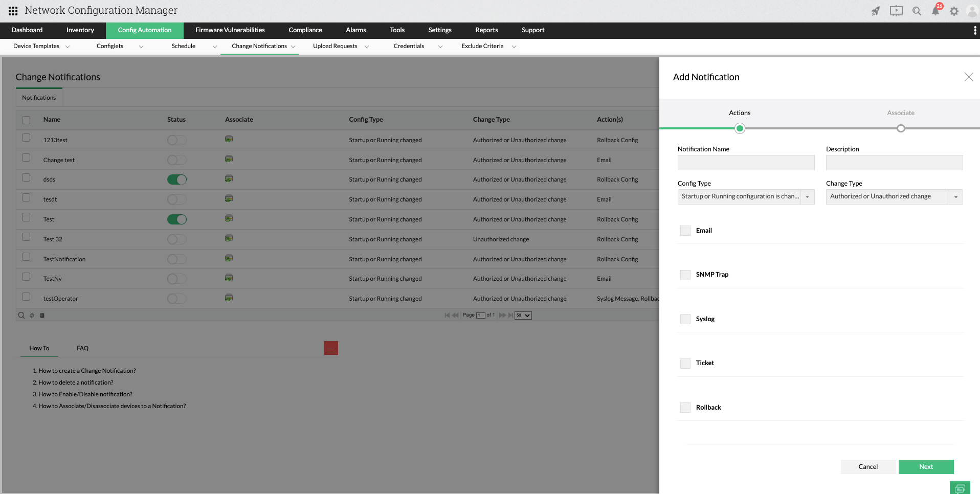
Task: Open the apps grid icon next to the title
Action: pyautogui.click(x=12, y=10)
